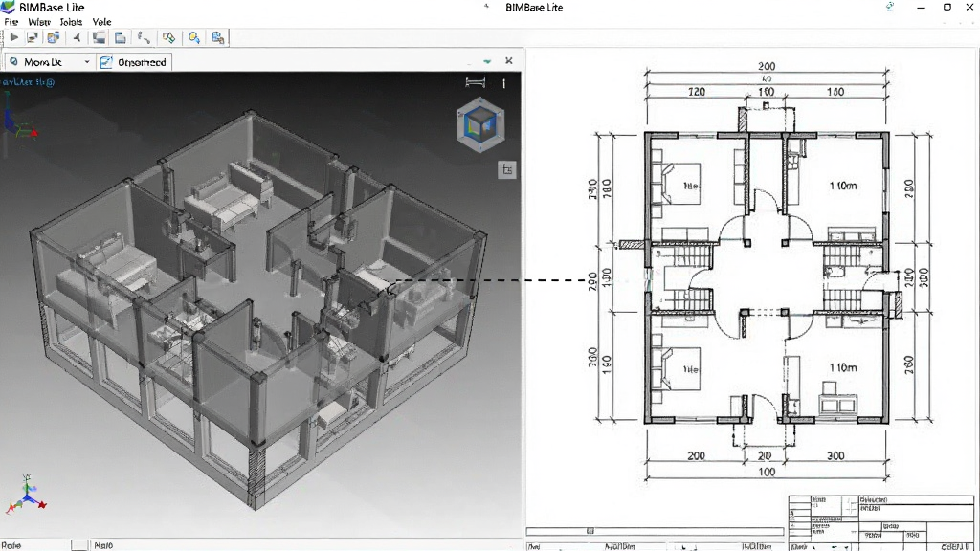
Task: Click the XYZ axis triad at viewport bottom-left
Action: [26, 495]
